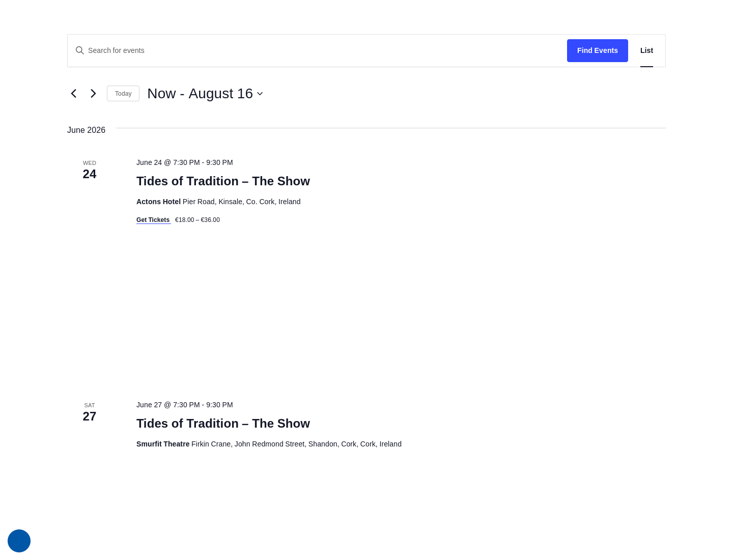The image size is (733, 560).
Task: Click Pier Road, Kinsale address text
Action: tap(241, 202)
